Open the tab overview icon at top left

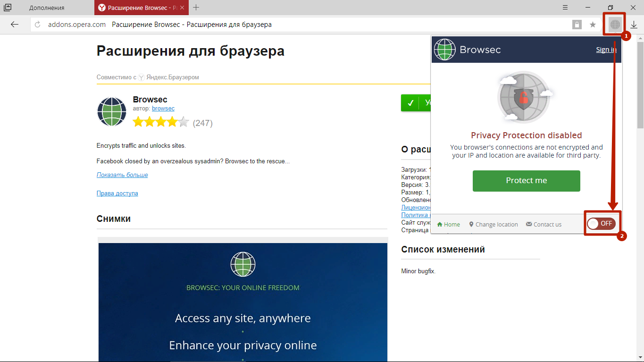(8, 8)
